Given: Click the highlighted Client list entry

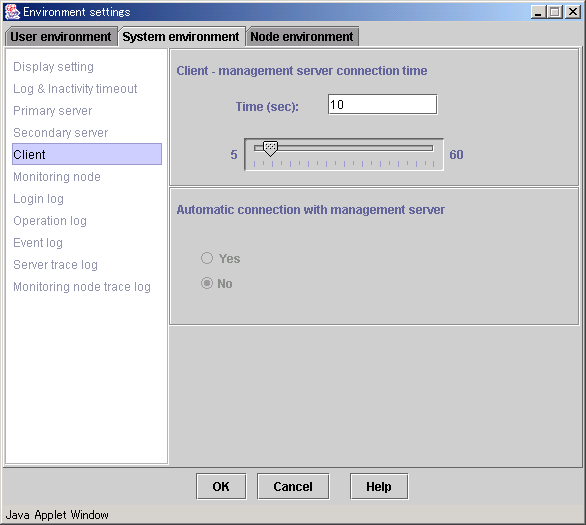Looking at the screenshot, I should [87, 154].
